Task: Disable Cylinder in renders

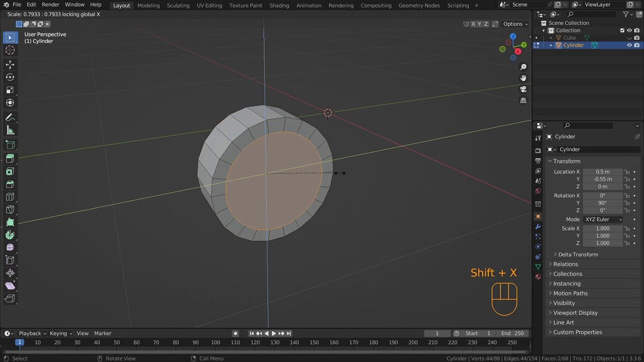Action: tap(636, 45)
